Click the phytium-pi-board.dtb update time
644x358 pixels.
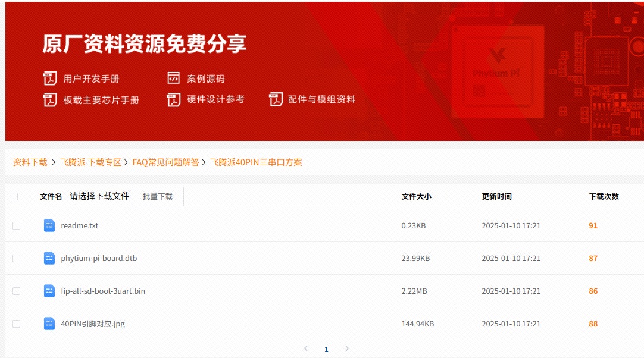(511, 258)
